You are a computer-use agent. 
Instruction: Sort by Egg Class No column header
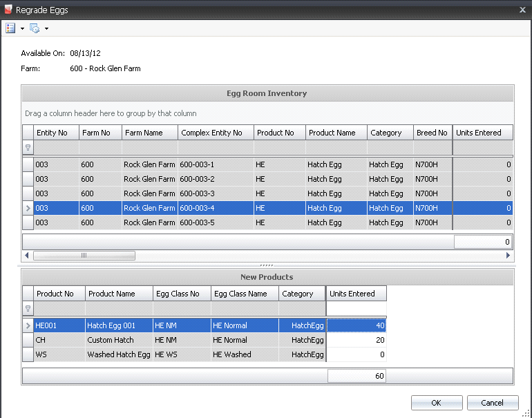click(182, 294)
